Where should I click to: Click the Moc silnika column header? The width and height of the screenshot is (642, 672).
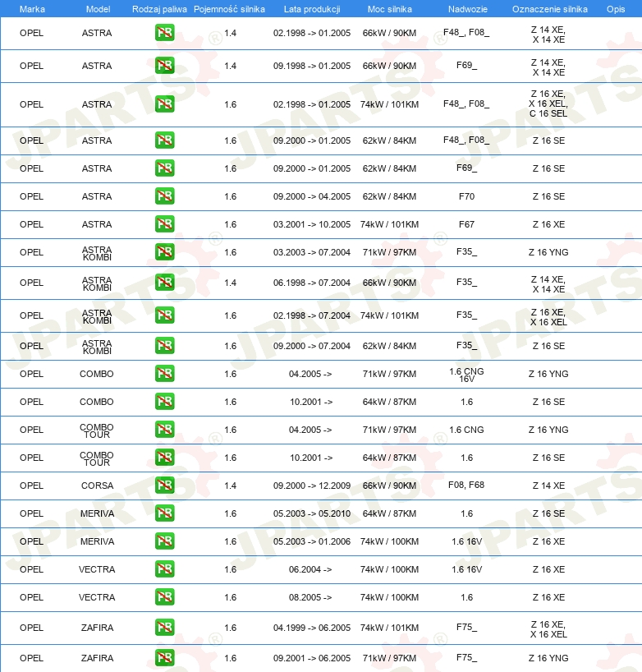[x=390, y=9]
